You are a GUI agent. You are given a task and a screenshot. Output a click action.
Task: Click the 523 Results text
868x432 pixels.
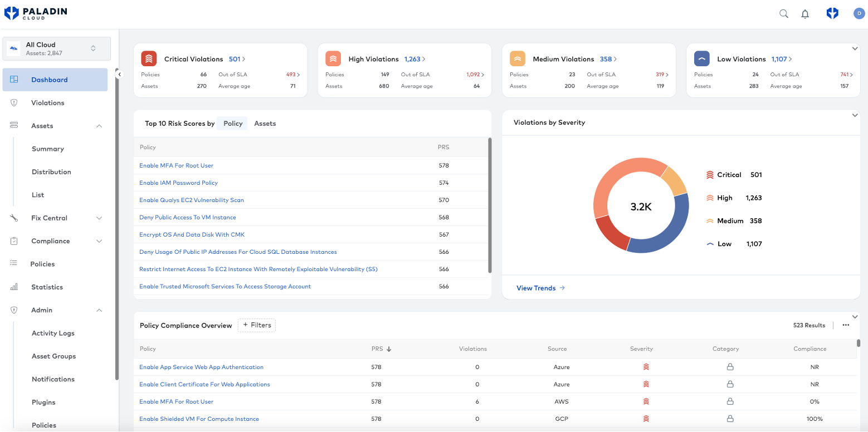[809, 325]
